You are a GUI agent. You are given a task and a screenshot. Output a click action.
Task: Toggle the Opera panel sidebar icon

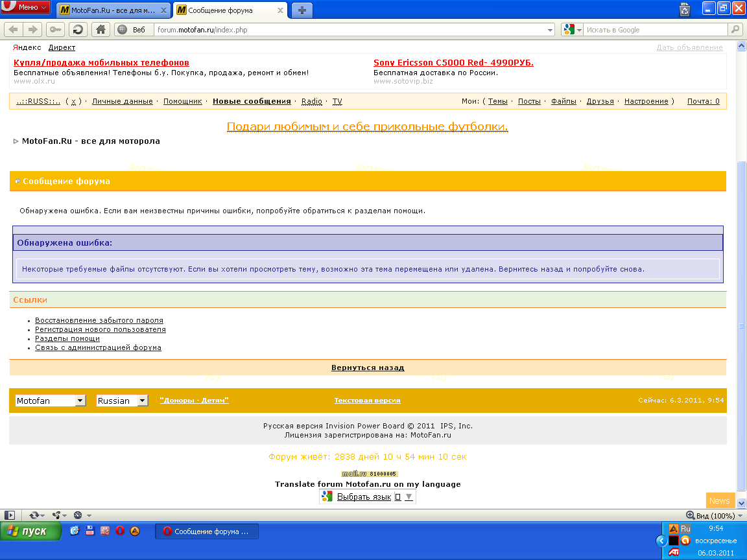coord(10,515)
